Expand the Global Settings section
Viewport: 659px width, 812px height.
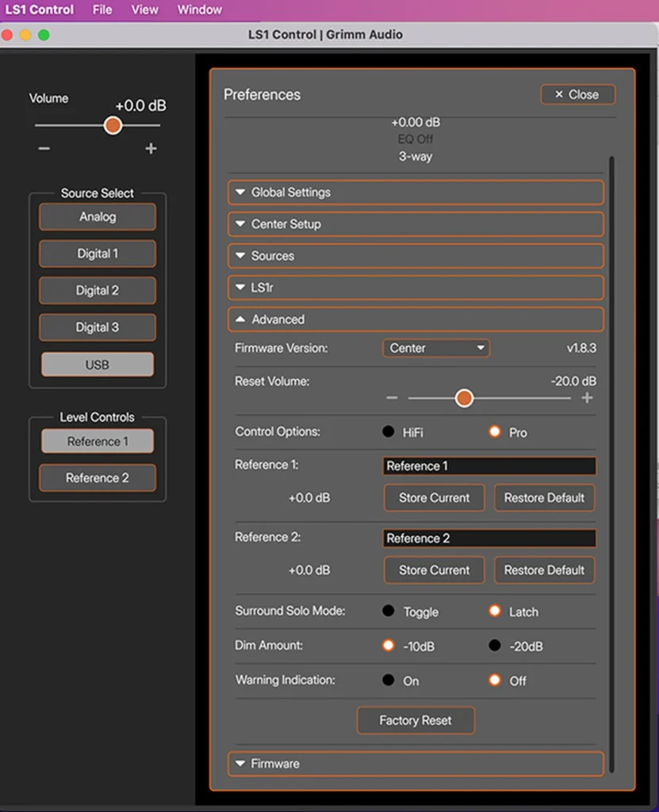pyautogui.click(x=416, y=192)
